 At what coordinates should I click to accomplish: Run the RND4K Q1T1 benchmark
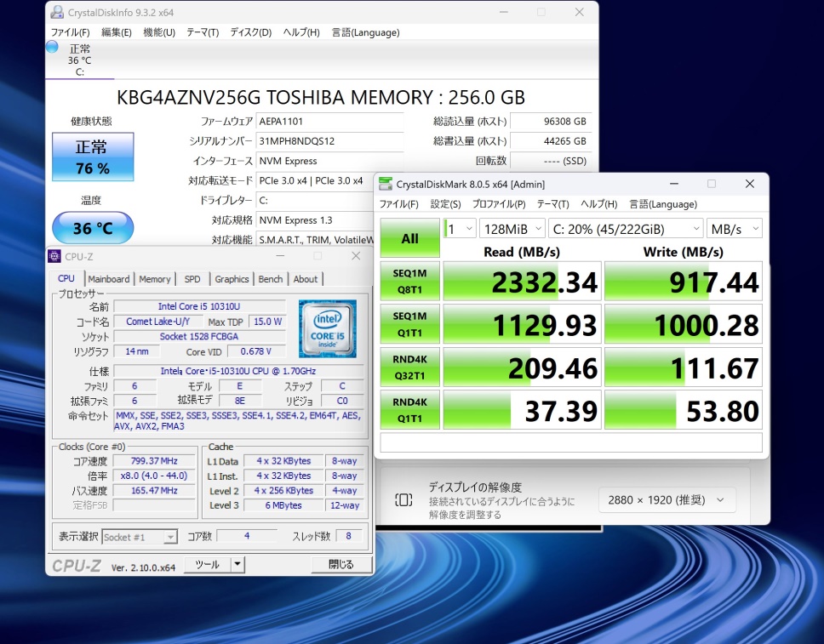[410, 410]
